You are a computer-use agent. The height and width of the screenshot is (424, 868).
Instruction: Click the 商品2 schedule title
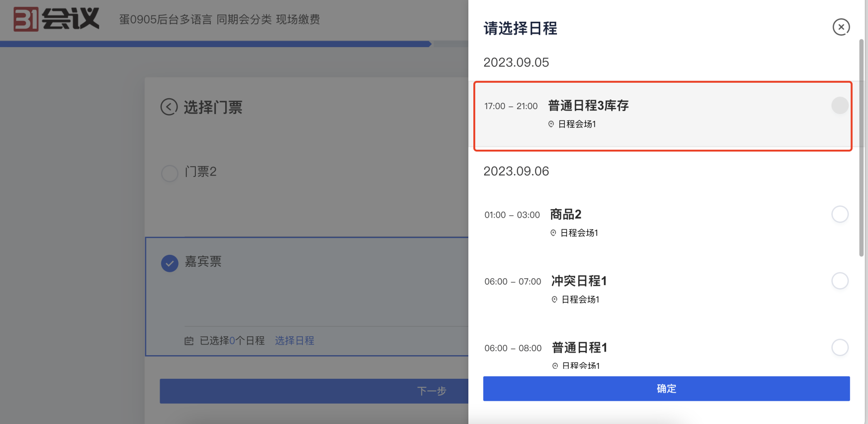566,214
